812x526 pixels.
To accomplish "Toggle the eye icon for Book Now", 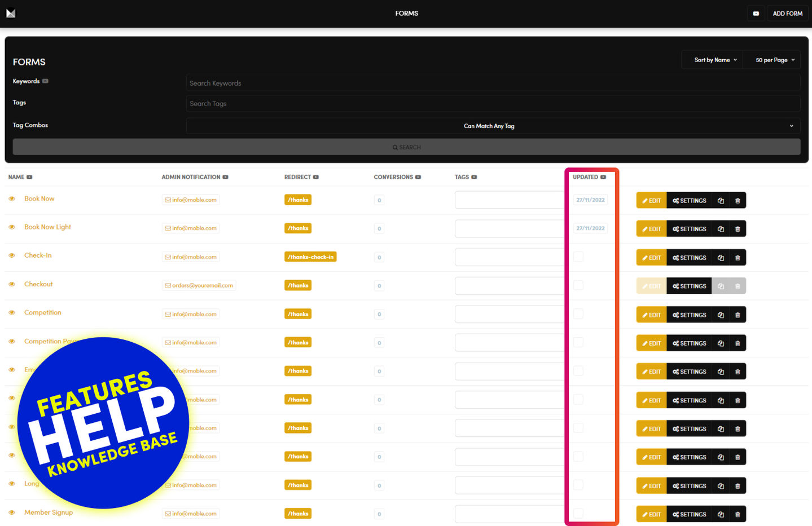I will coord(12,199).
